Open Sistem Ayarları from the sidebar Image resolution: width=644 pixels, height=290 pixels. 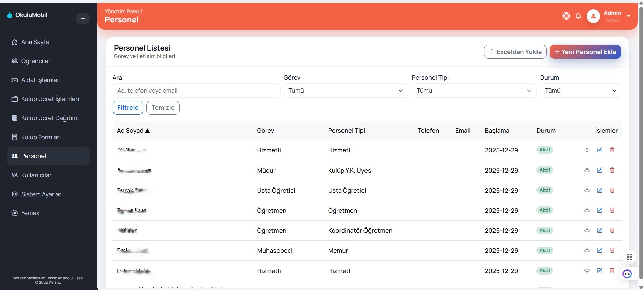(x=42, y=194)
